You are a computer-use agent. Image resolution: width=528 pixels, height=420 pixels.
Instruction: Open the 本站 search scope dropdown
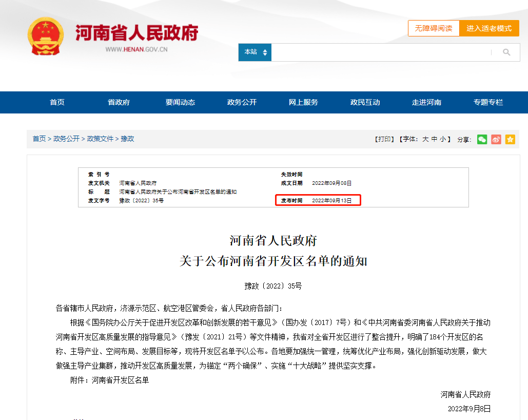pyautogui.click(x=255, y=52)
